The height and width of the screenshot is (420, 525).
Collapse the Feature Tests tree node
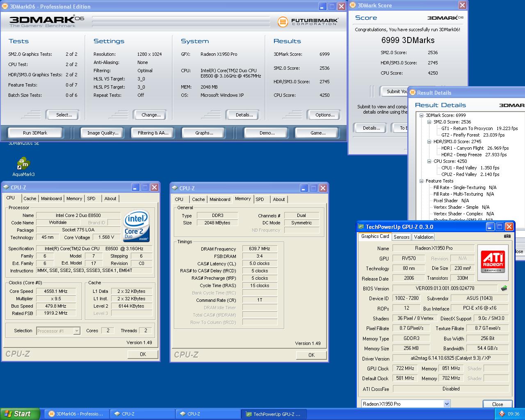click(421, 181)
